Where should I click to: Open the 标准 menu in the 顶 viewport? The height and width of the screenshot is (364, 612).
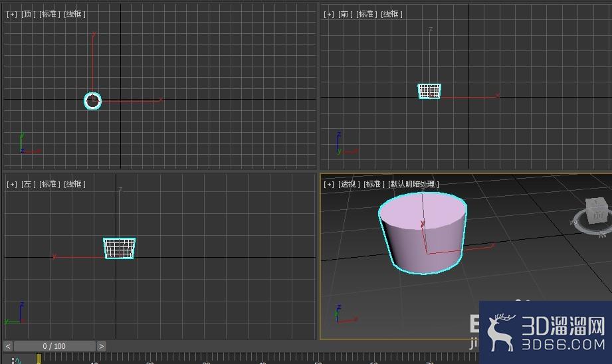(50, 14)
